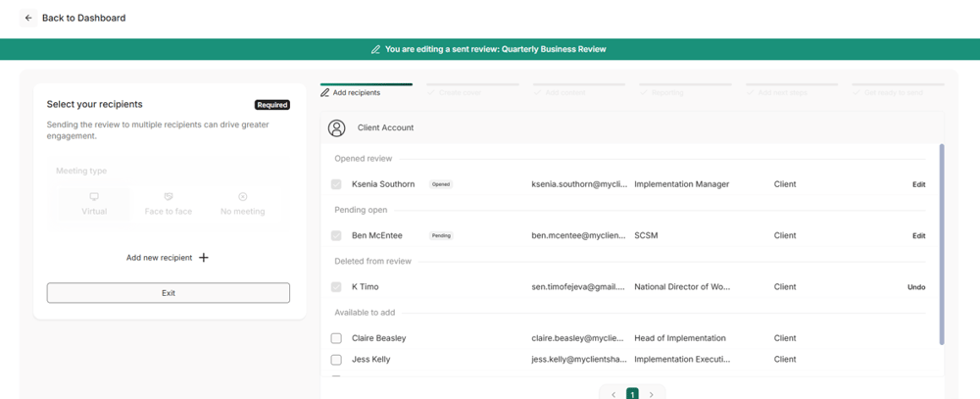Click claire.beasley email address
980x399 pixels.
coord(578,338)
